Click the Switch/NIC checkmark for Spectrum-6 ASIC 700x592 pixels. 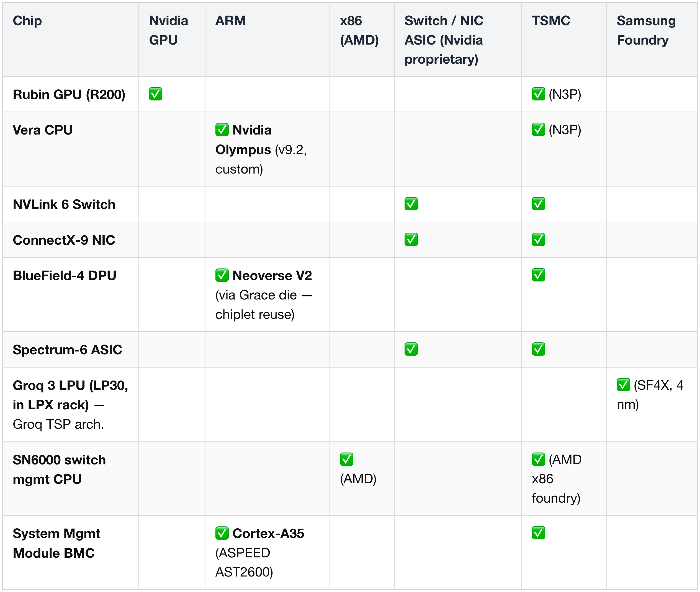tap(411, 349)
